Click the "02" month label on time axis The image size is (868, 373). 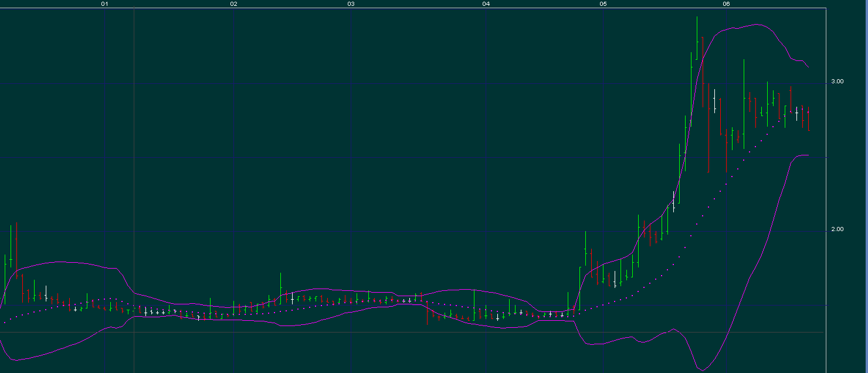[234, 4]
